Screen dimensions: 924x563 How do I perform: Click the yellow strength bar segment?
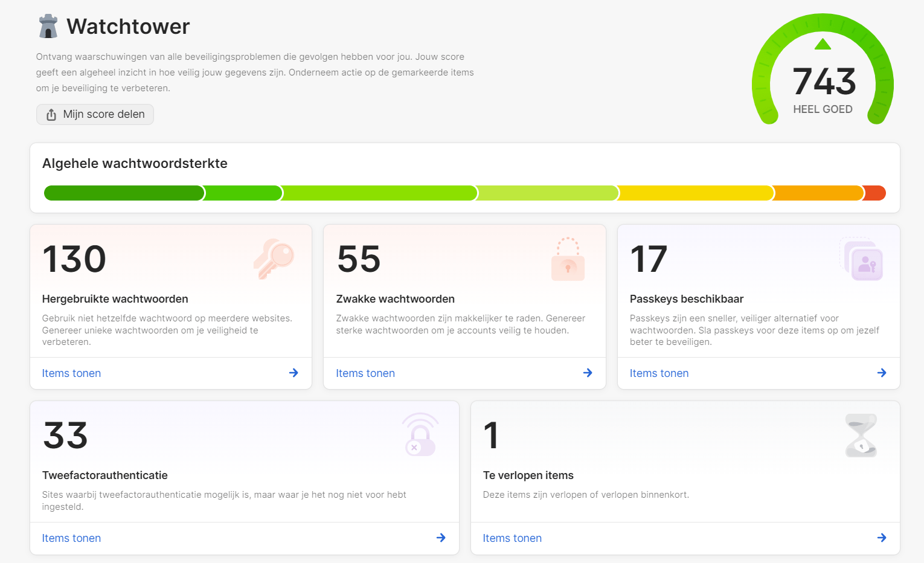[x=696, y=193]
